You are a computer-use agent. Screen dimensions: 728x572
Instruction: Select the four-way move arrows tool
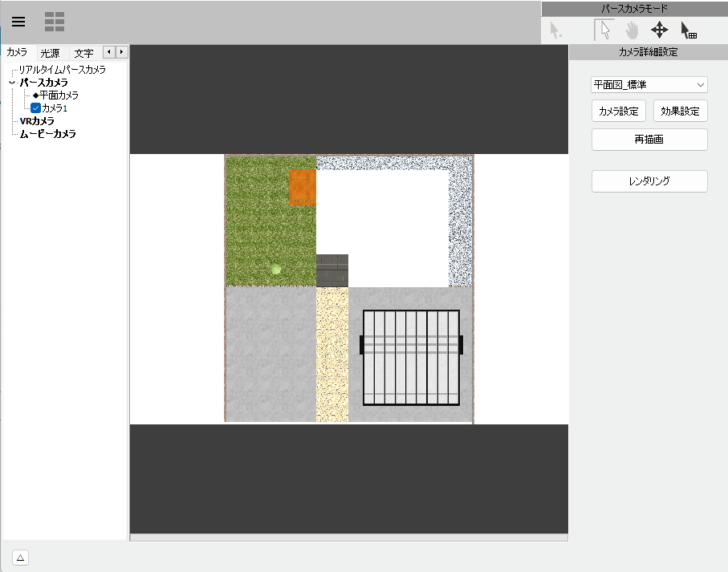[659, 30]
